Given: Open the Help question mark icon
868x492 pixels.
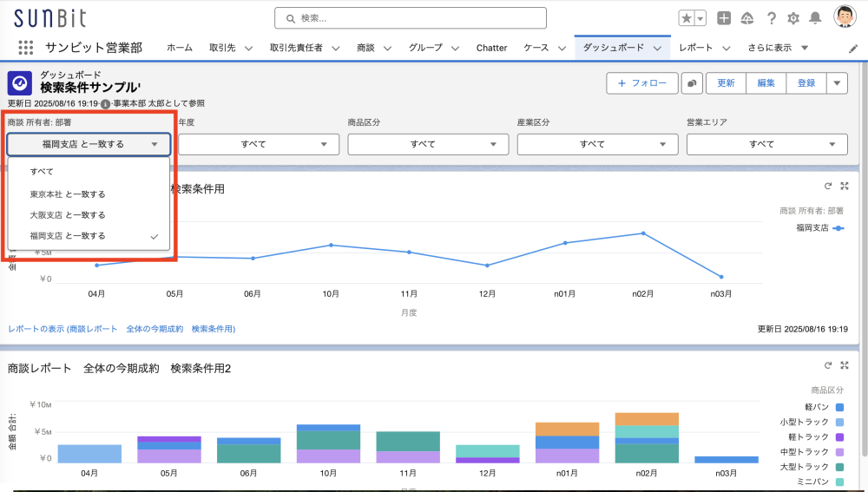Looking at the screenshot, I should (770, 18).
